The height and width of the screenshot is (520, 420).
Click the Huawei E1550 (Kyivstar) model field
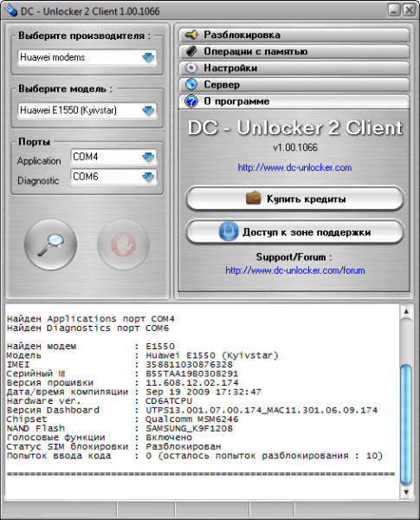click(87, 110)
